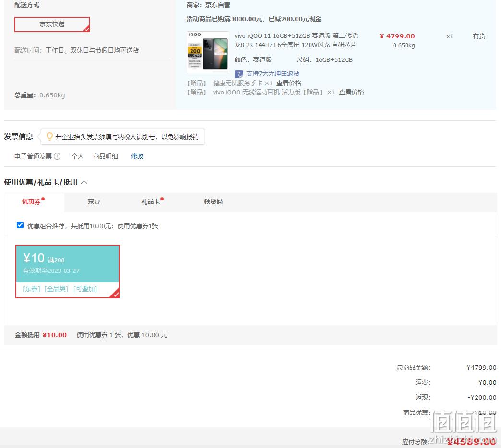Viewport: 501px width, 448px height.
Task: Click 商家: 京东自营 label
Action: click(x=208, y=5)
